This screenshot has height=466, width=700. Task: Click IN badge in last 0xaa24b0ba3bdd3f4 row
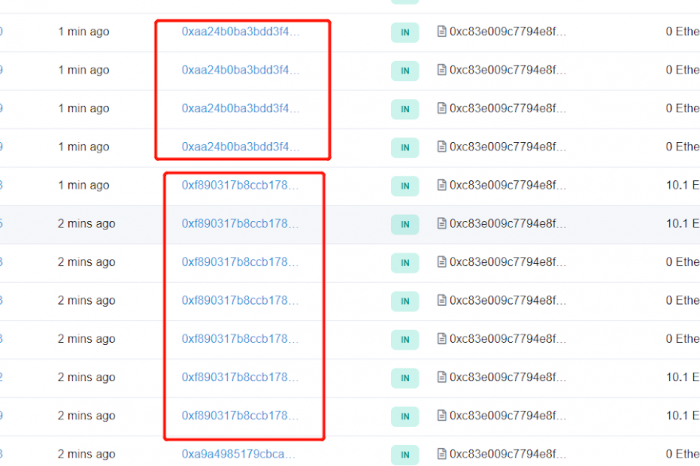point(405,148)
